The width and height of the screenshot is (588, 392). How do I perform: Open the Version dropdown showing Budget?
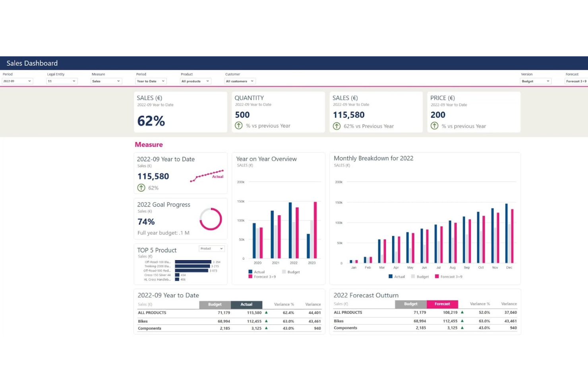[x=535, y=81]
